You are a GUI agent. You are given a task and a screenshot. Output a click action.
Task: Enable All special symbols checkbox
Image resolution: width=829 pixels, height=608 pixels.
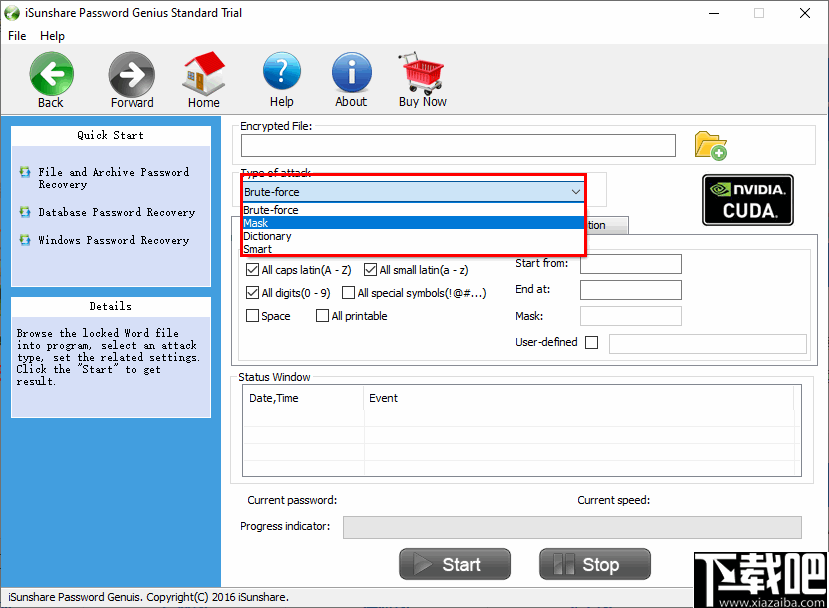[348, 292]
